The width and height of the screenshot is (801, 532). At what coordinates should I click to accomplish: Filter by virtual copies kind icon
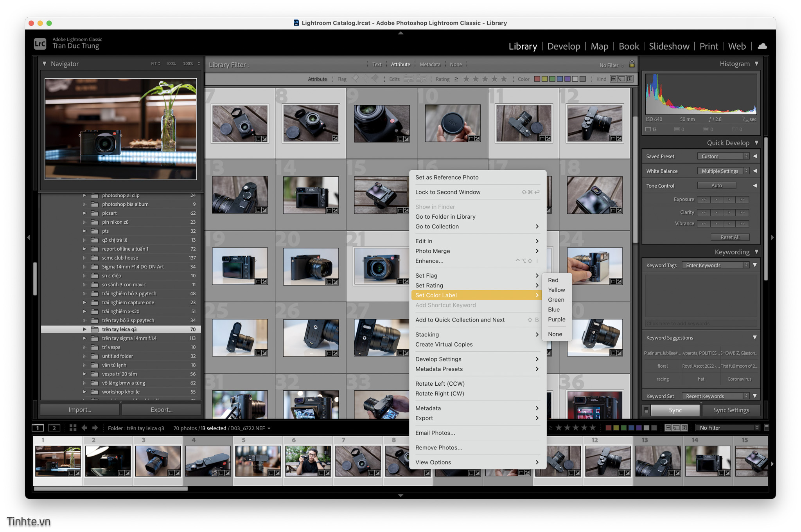(x=621, y=79)
